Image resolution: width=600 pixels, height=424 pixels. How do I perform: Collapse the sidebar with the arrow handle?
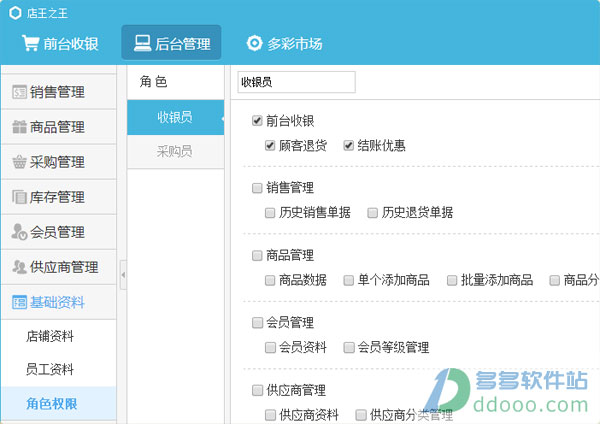[x=123, y=275]
